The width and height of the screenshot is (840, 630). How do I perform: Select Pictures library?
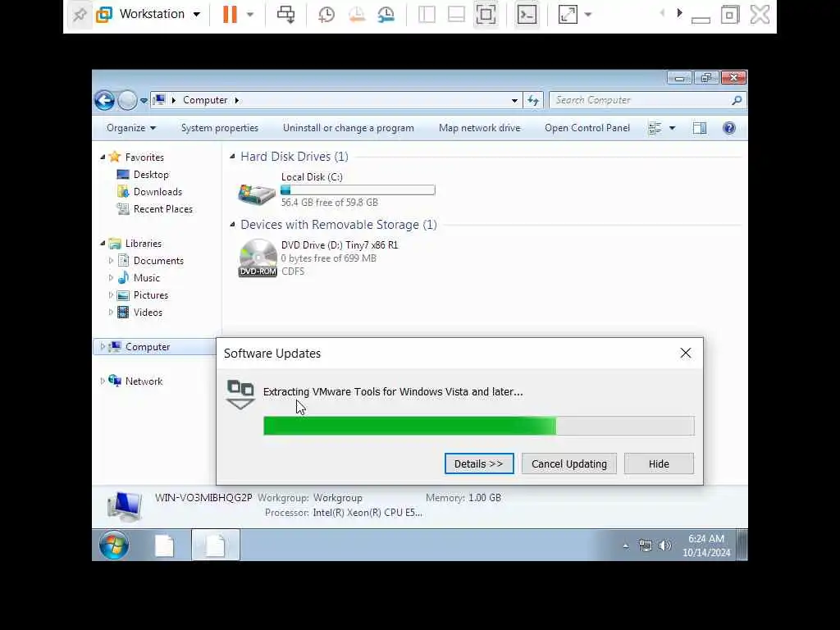click(x=151, y=295)
